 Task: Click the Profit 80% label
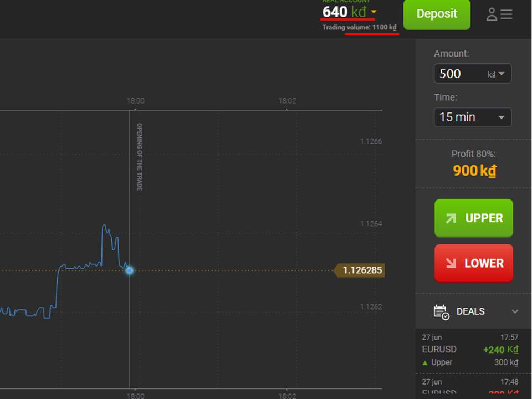[x=473, y=154]
